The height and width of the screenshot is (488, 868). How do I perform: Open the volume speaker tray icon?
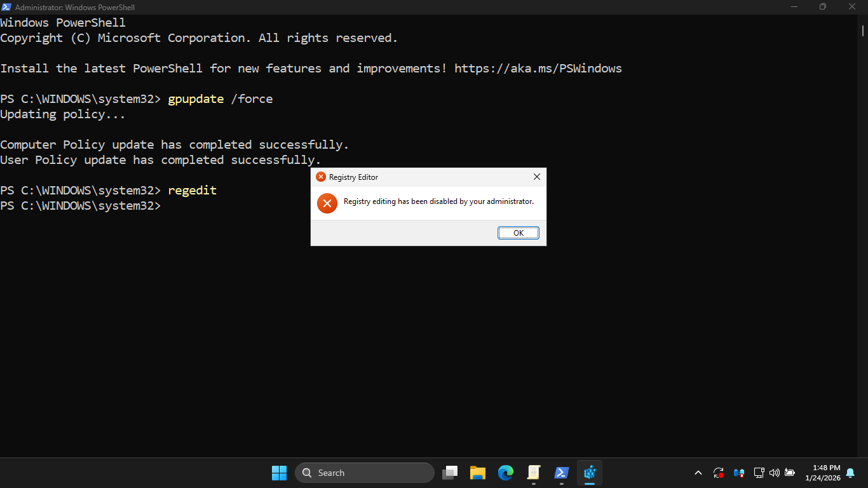(774, 473)
